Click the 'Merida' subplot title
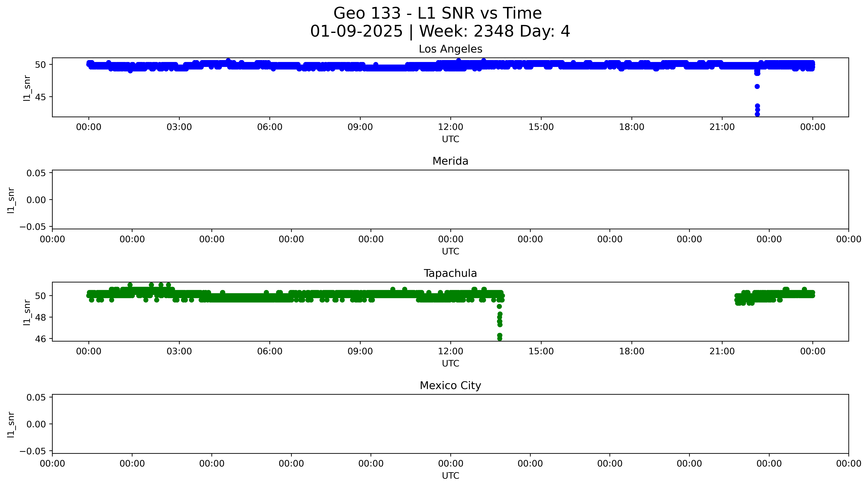This screenshot has width=868, height=487. [x=450, y=161]
